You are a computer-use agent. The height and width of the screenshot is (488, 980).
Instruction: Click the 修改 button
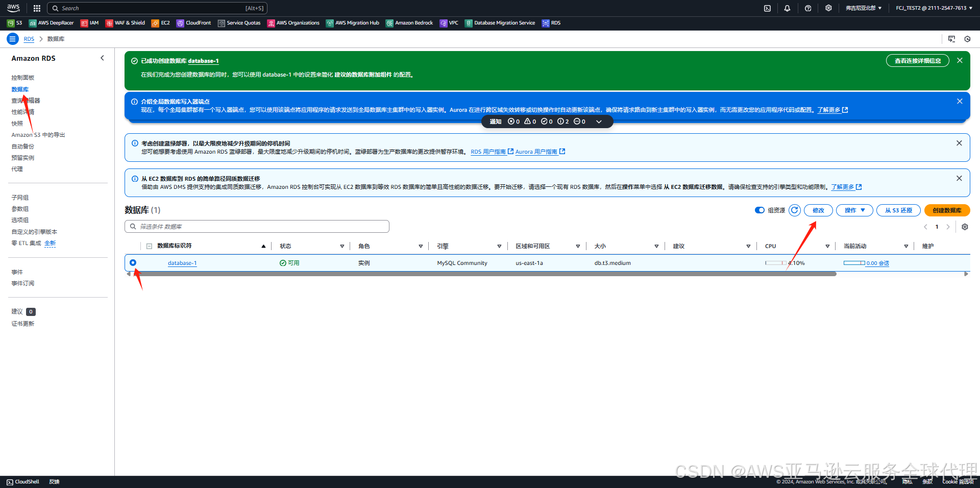[818, 210]
